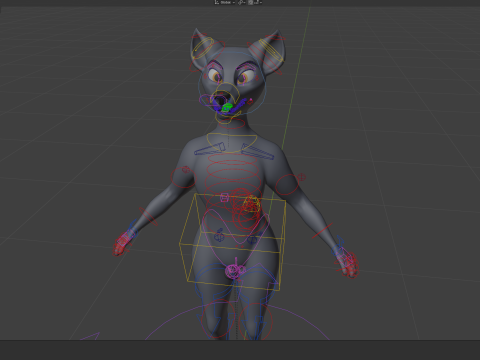Open the snapping options dropdown
The width and height of the screenshot is (480, 360).
pyautogui.click(x=258, y=2)
